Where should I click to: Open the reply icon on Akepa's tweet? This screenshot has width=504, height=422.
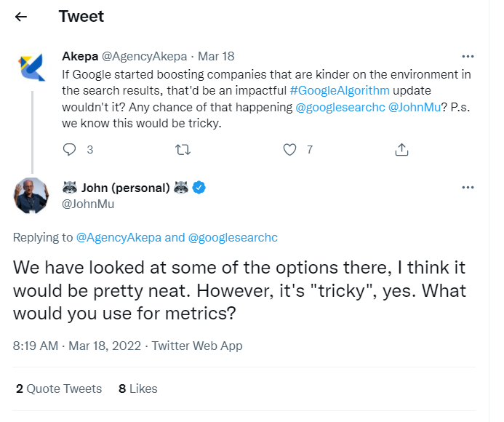[69, 150]
